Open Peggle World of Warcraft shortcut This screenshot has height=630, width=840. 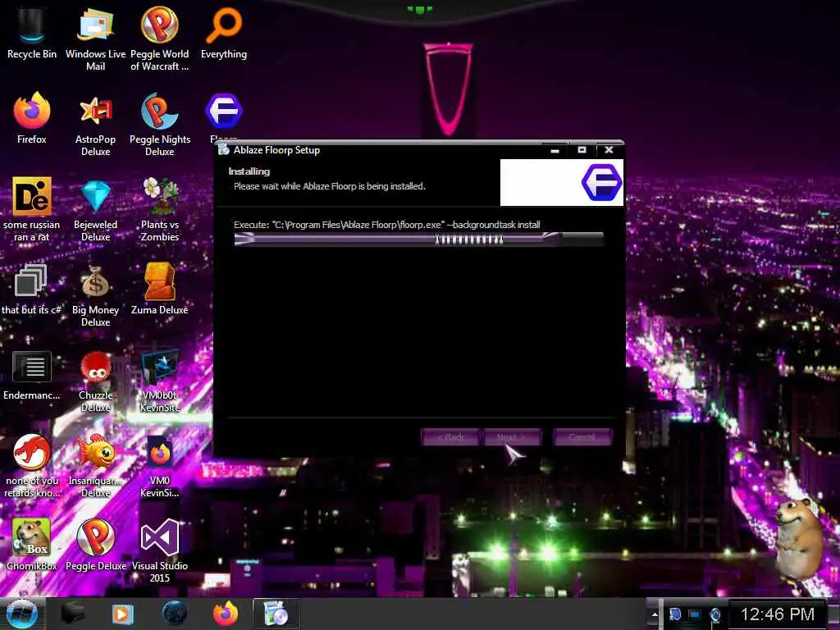(160, 38)
